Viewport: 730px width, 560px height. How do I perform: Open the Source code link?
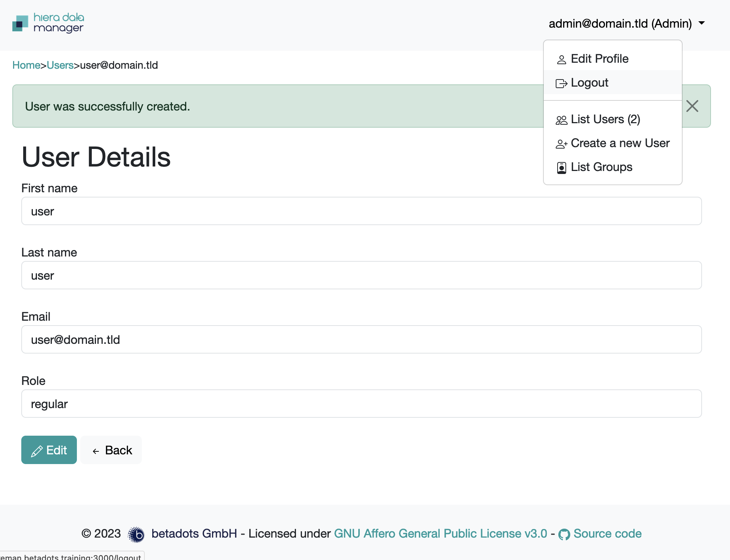point(607,533)
